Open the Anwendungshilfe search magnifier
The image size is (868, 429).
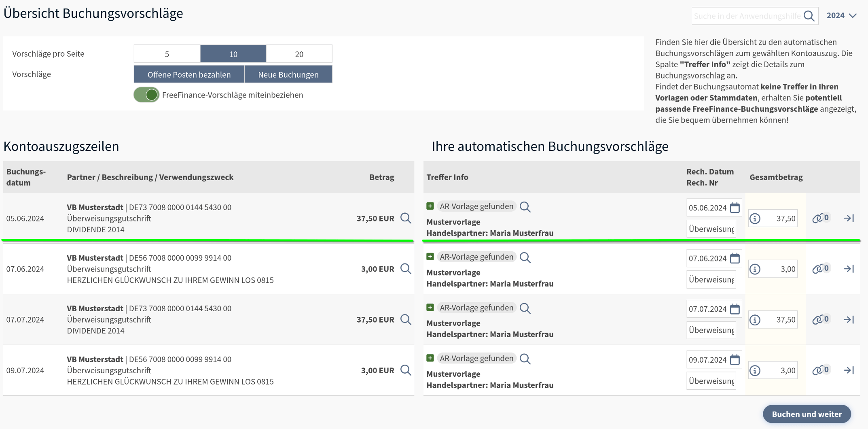(x=809, y=16)
